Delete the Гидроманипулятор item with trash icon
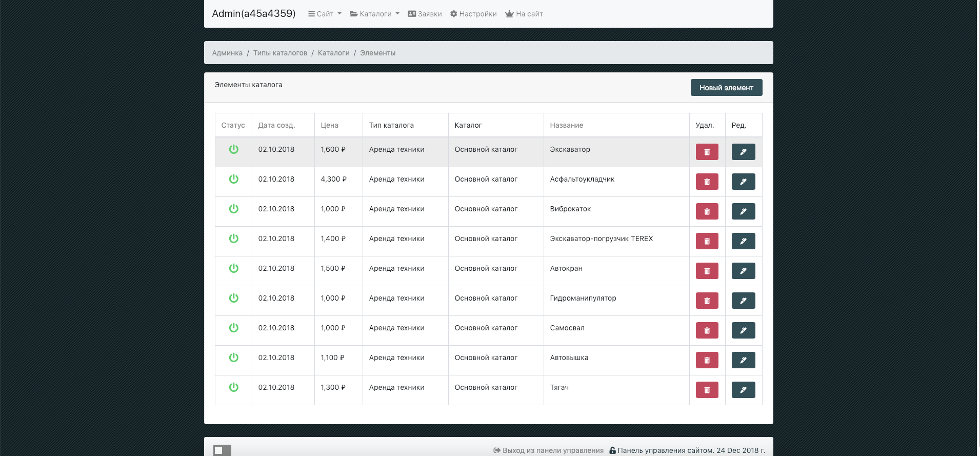Screen dimensions: 980x456 [x=707, y=301]
